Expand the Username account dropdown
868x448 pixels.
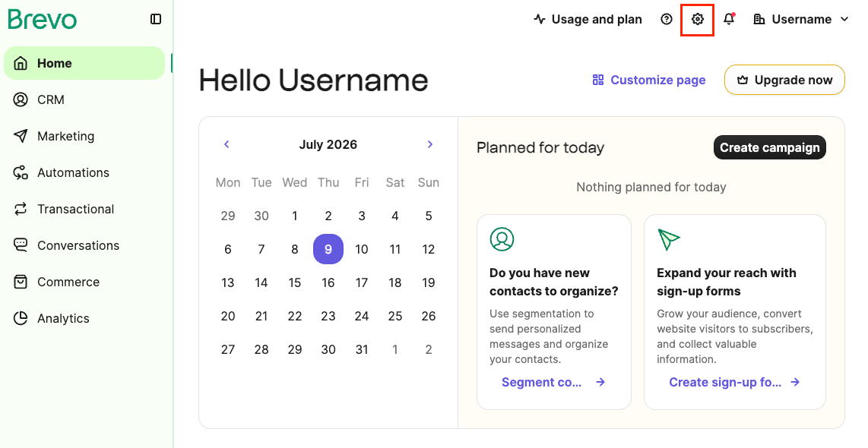801,19
